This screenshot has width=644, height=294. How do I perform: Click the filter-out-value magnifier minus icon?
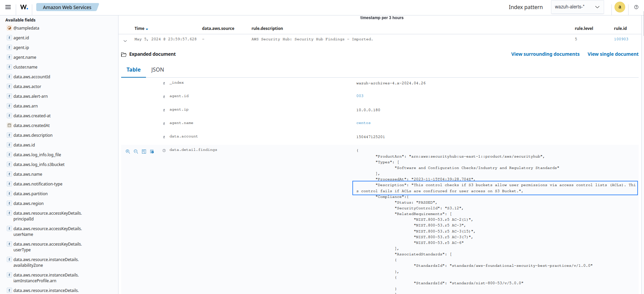(136, 152)
